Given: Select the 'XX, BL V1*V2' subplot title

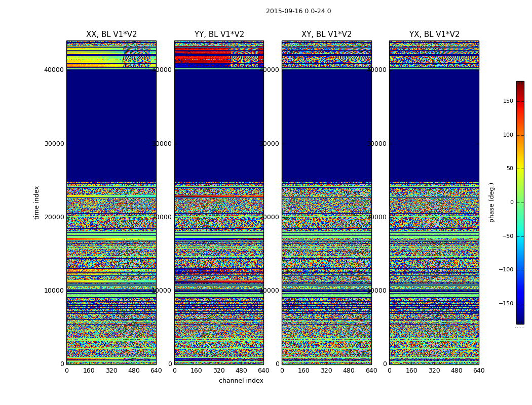Looking at the screenshot, I should point(111,34).
